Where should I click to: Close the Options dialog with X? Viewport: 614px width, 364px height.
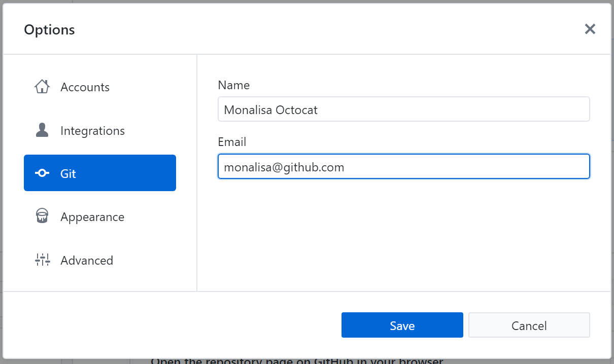point(590,29)
